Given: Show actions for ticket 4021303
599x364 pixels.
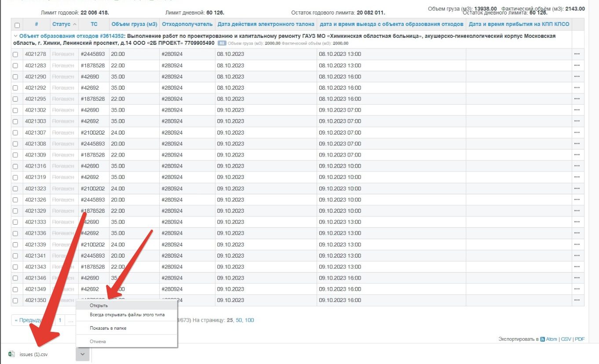Looking at the screenshot, I should [x=577, y=121].
